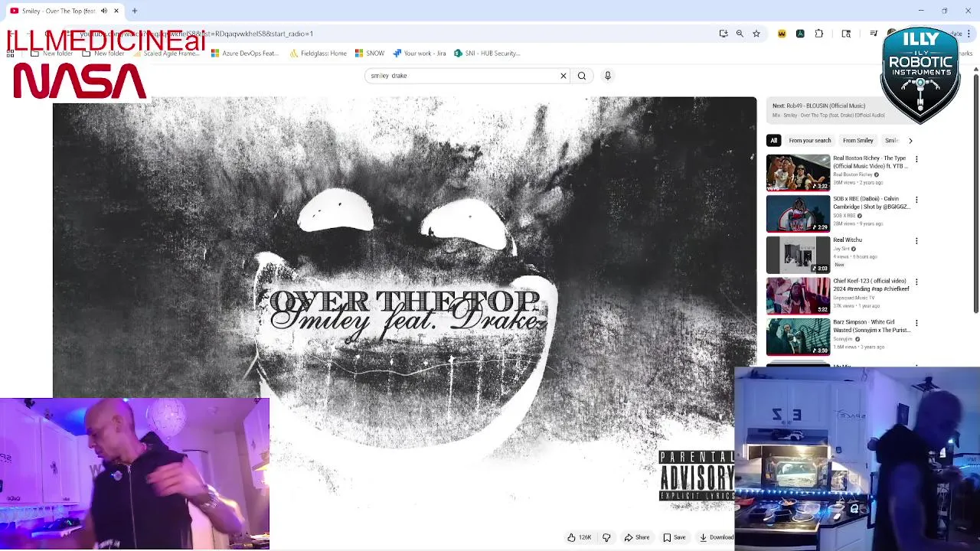Click the URL in the address bar
The width and height of the screenshot is (980, 551).
click(x=196, y=34)
